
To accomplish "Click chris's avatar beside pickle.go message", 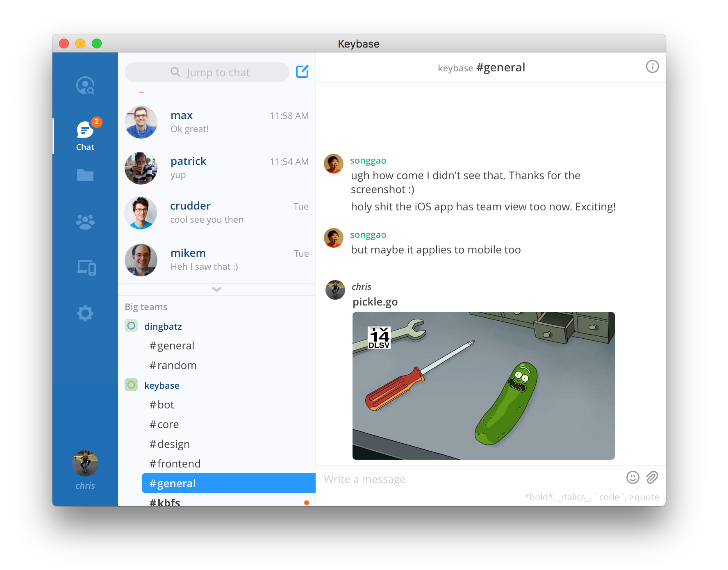I will pos(335,290).
